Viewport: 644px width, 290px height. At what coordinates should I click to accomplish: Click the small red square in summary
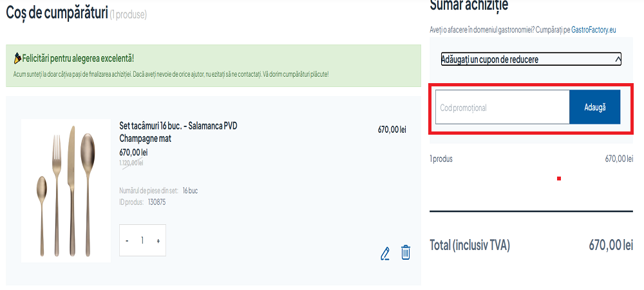pyautogui.click(x=559, y=179)
